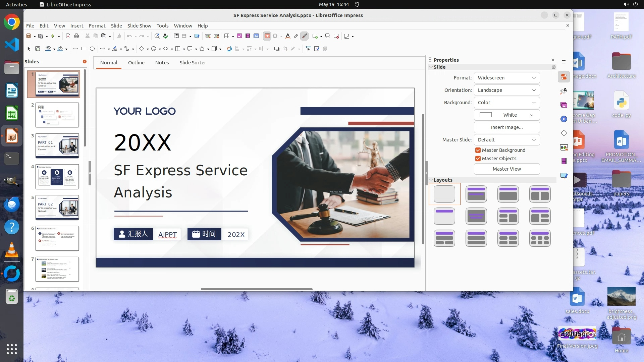
Task: Select the Ellipse drawing tool
Action: (92, 49)
